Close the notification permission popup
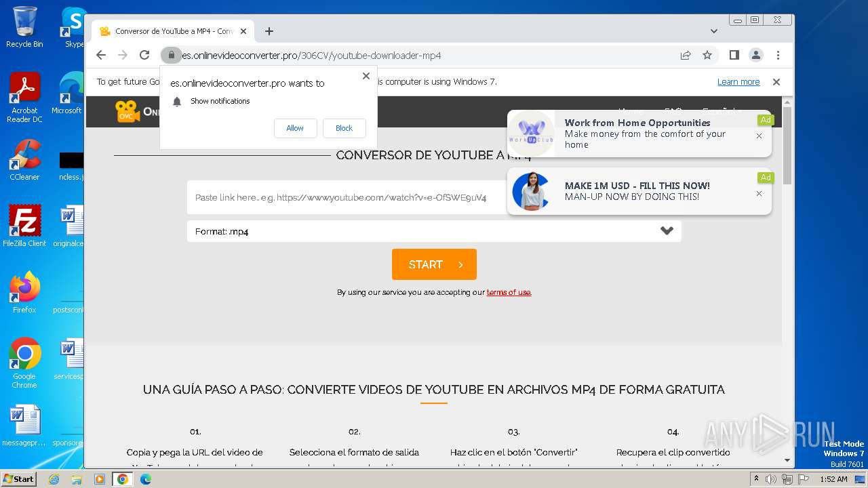This screenshot has width=868, height=488. 366,76
